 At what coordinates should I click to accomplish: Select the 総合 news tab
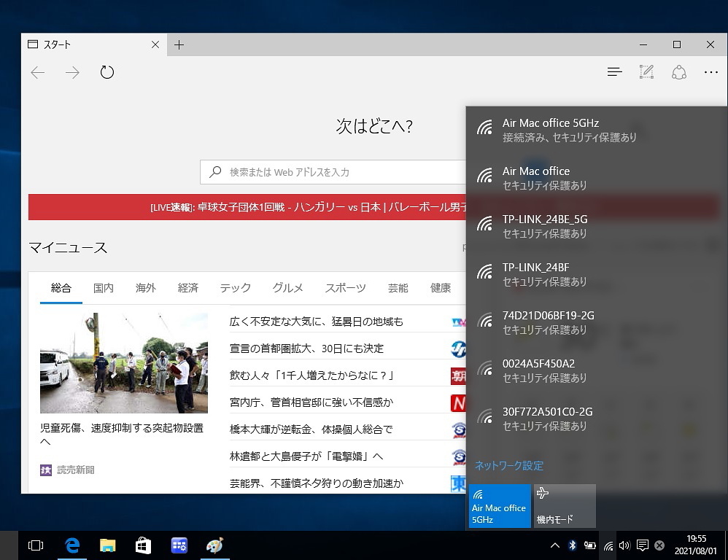61,287
